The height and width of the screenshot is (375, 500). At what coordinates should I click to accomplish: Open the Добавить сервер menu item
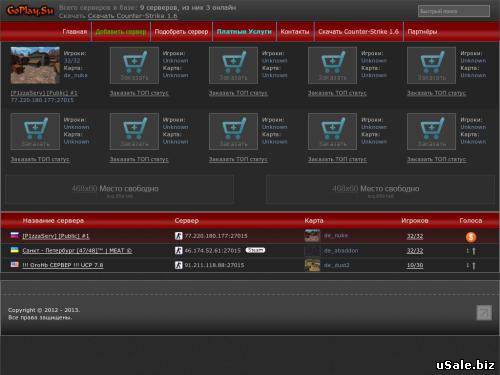121,32
